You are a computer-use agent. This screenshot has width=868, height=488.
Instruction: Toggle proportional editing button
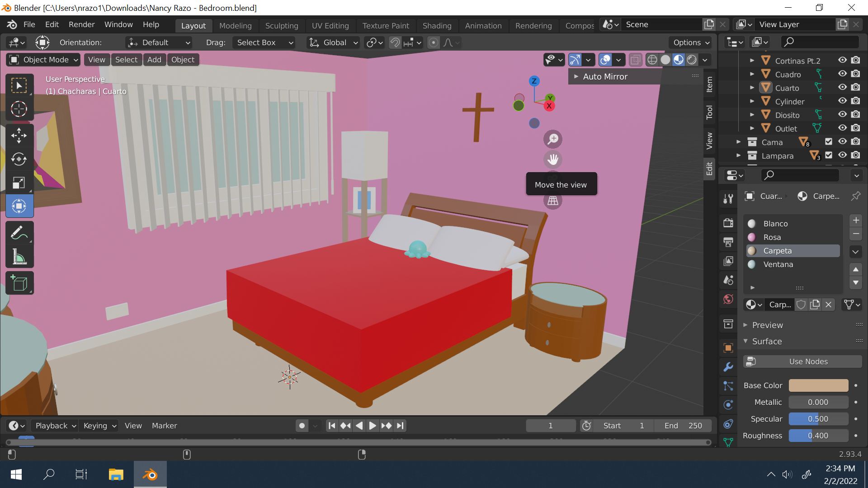coord(434,42)
